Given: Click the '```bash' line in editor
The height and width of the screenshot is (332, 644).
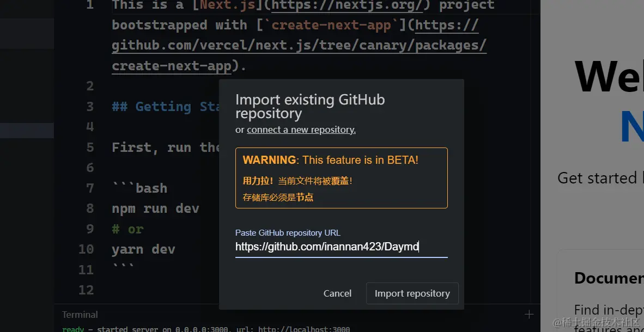Looking at the screenshot, I should coord(139,188).
